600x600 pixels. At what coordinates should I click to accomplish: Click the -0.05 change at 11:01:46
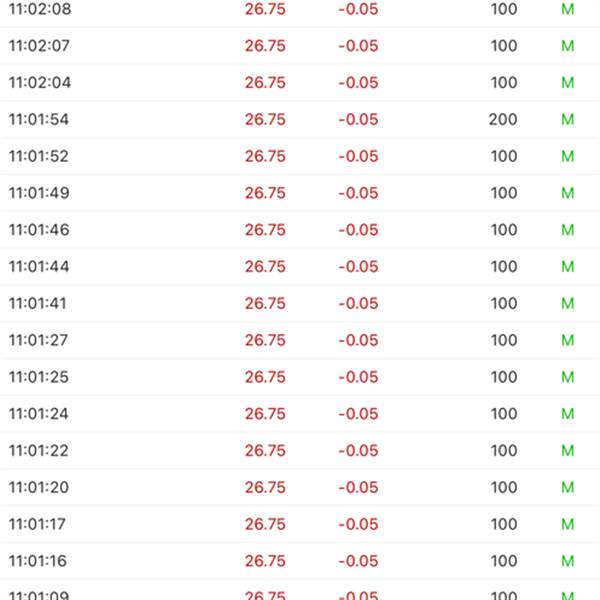358,230
